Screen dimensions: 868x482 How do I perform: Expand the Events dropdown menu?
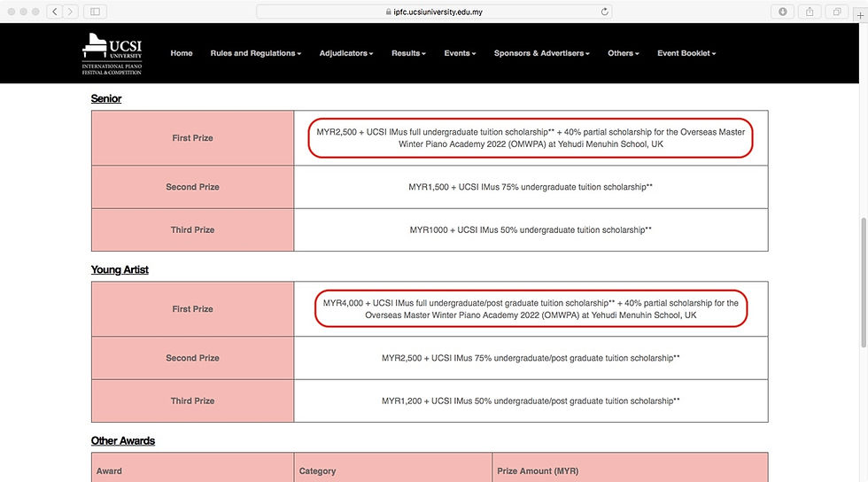click(x=460, y=53)
